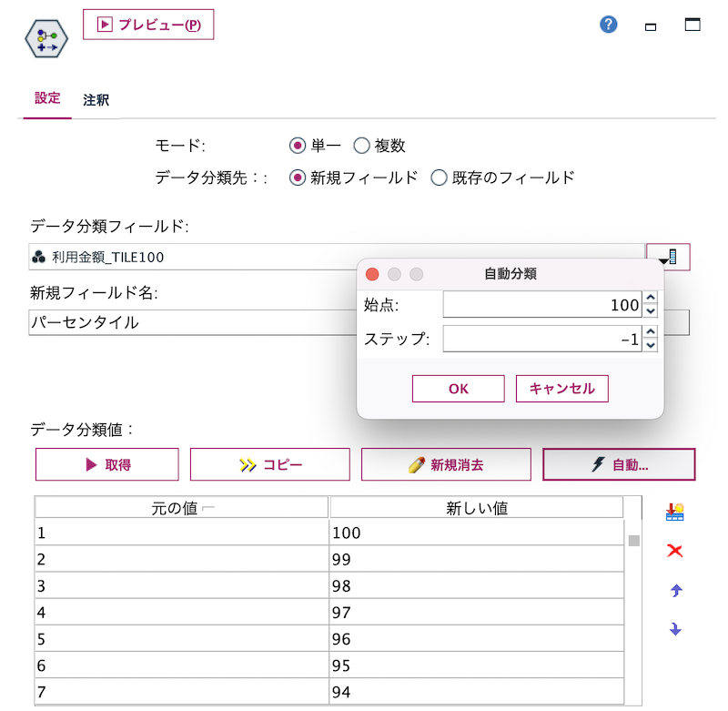Select the 設定 tab
The height and width of the screenshot is (711, 728).
(x=46, y=100)
